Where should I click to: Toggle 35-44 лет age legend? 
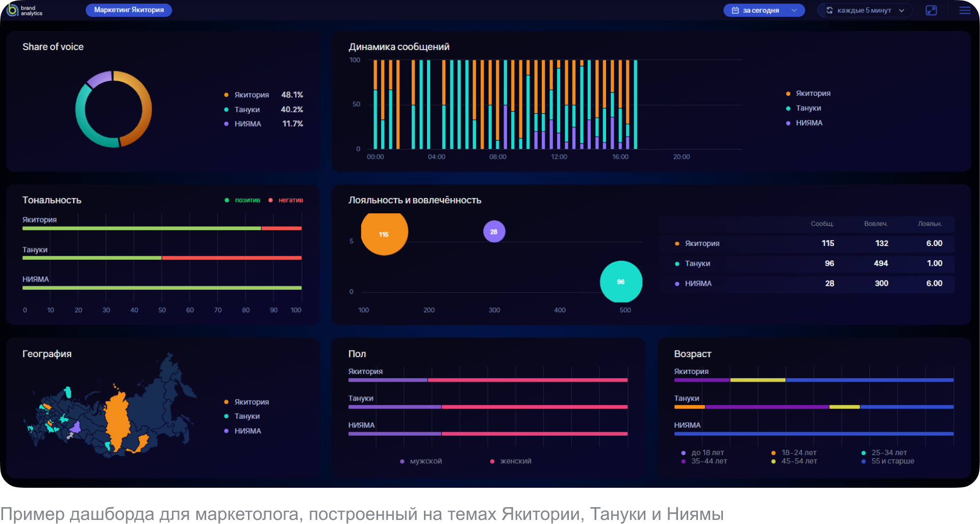[x=704, y=461]
